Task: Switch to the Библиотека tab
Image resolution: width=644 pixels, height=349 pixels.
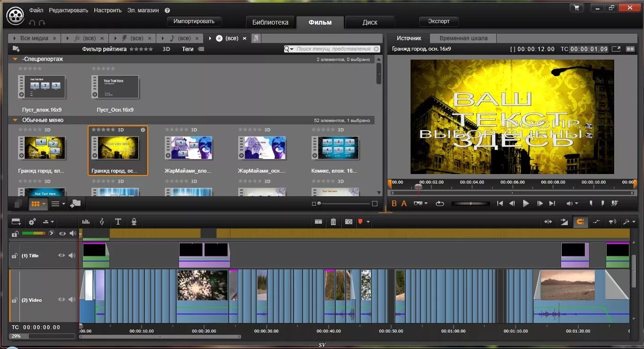Action: click(x=270, y=22)
